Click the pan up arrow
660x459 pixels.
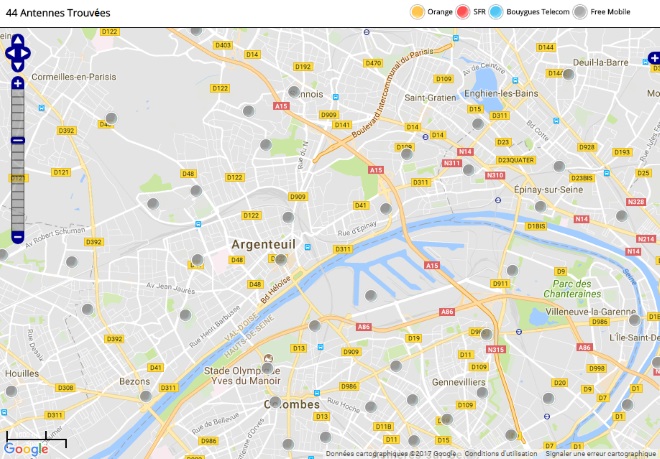18,40
